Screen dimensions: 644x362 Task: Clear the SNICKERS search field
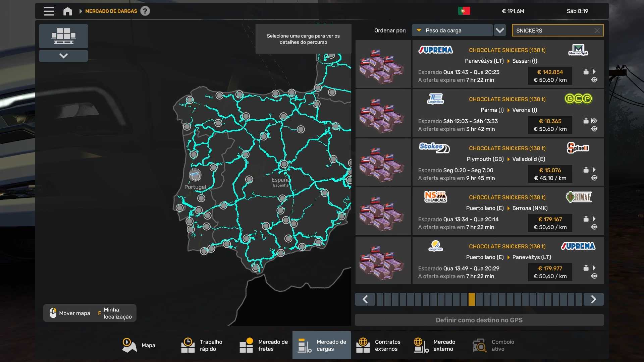(x=597, y=31)
